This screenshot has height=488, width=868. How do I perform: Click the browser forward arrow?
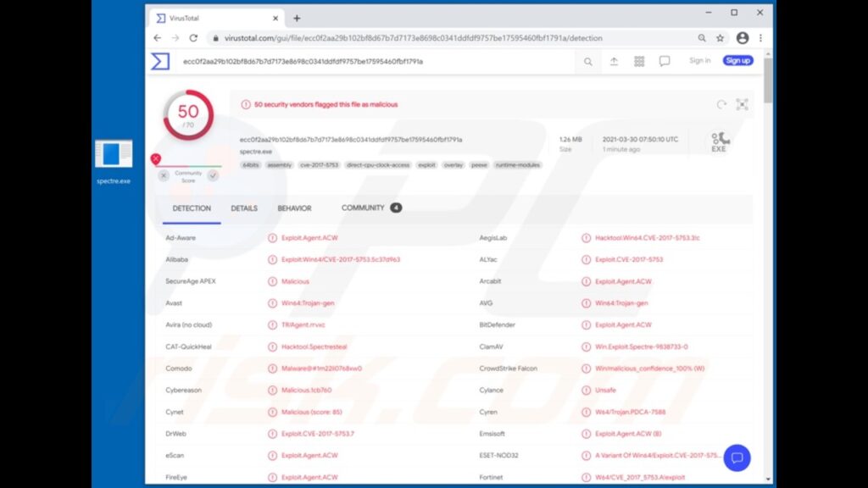pyautogui.click(x=175, y=38)
